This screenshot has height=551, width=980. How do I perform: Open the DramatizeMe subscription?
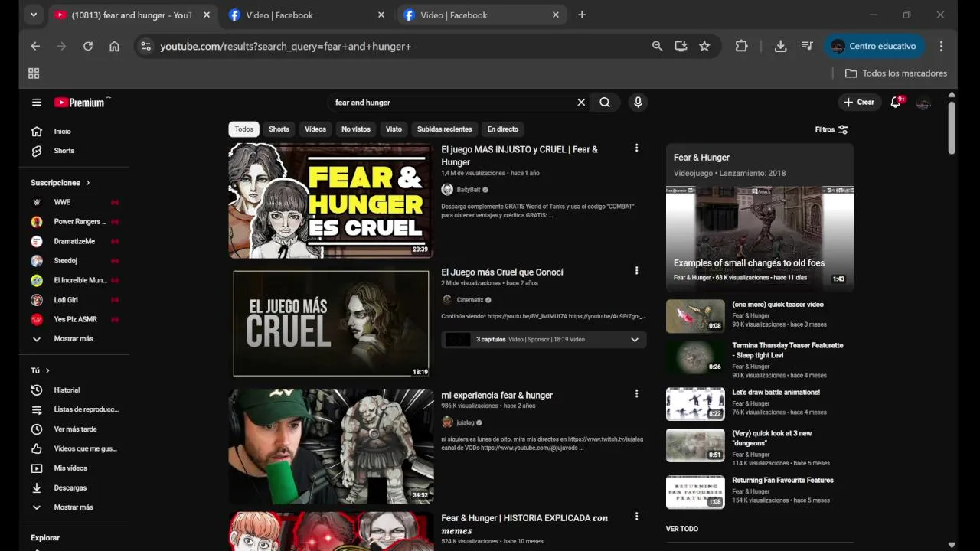pyautogui.click(x=73, y=241)
